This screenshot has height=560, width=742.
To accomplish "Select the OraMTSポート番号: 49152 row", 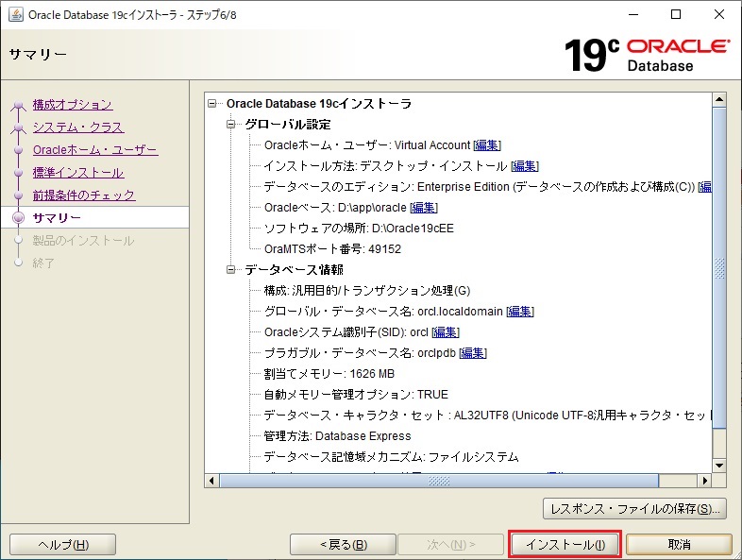I will [x=332, y=249].
